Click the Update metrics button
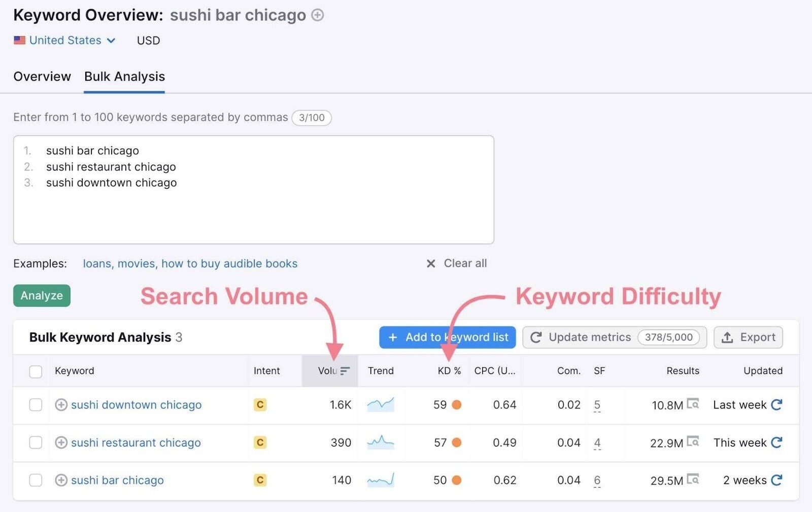This screenshot has height=512, width=812. click(615, 337)
